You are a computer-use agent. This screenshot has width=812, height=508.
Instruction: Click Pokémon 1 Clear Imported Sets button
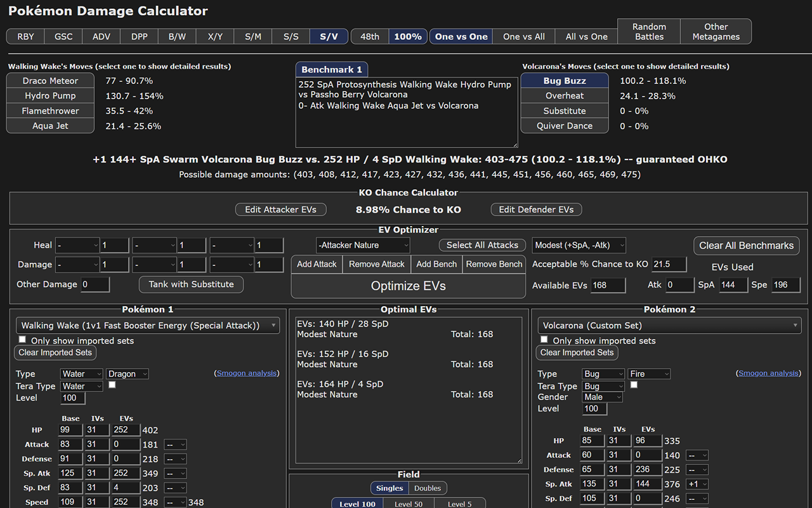tap(55, 352)
